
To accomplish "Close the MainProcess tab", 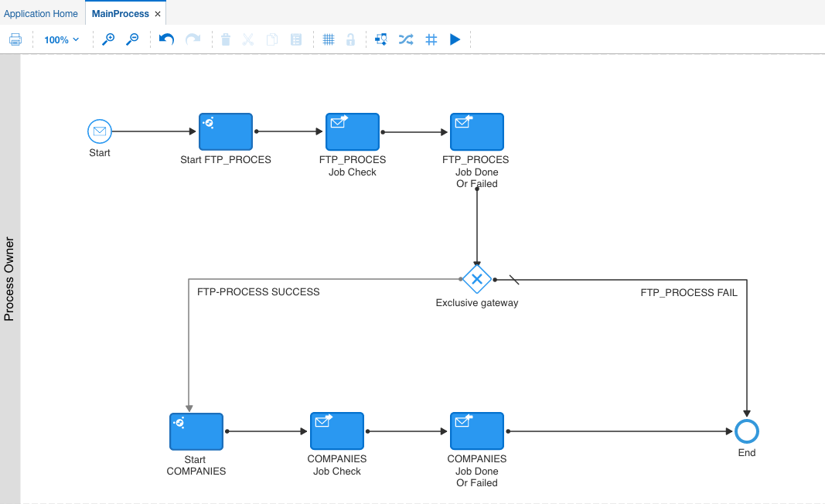I will coord(158,14).
